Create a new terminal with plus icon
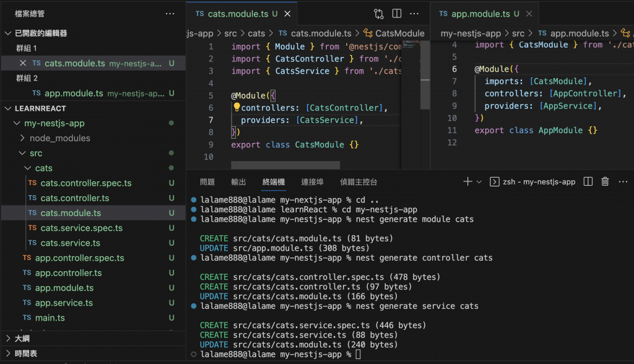This screenshot has width=634, height=364. pyautogui.click(x=467, y=181)
